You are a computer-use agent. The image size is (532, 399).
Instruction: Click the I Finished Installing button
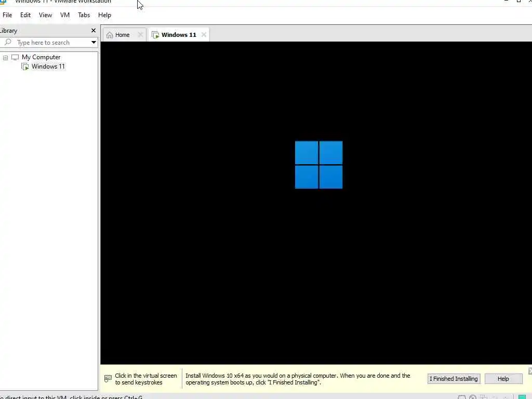[454, 379]
